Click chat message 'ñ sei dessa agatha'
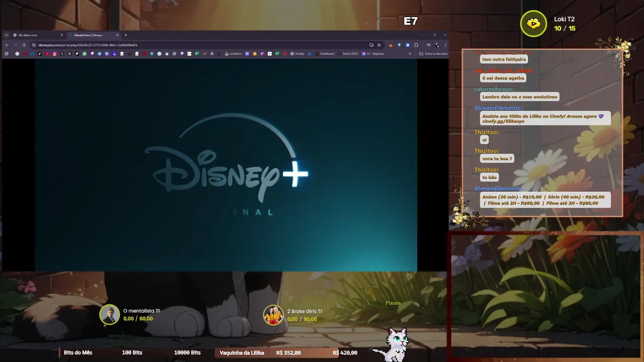Viewport: 644px width, 362px height. coord(503,78)
